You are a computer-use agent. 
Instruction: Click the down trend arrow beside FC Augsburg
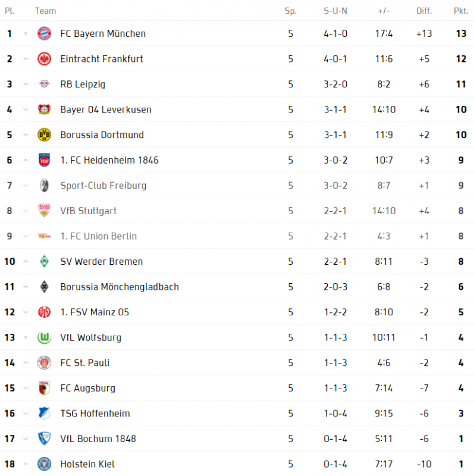26,388
